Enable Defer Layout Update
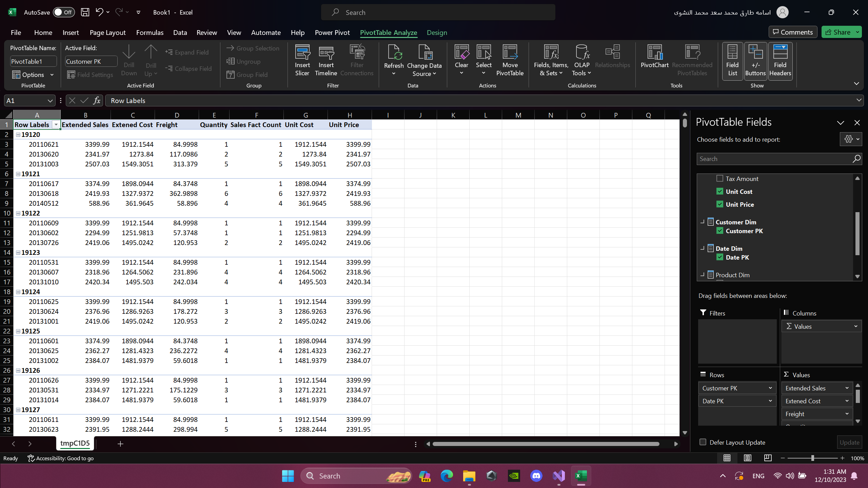Viewport: 868px width, 488px height. tap(703, 442)
